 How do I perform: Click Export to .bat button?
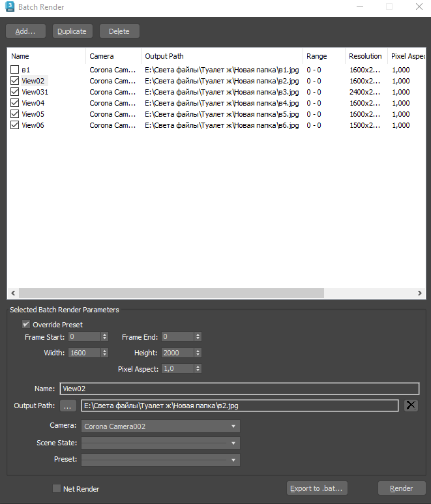(x=317, y=488)
